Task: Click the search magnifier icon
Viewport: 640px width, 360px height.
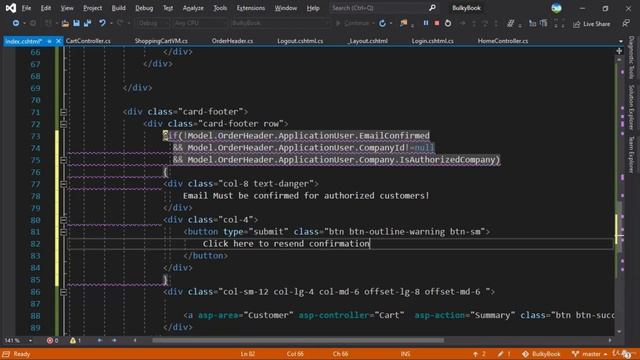Action: (x=432, y=8)
